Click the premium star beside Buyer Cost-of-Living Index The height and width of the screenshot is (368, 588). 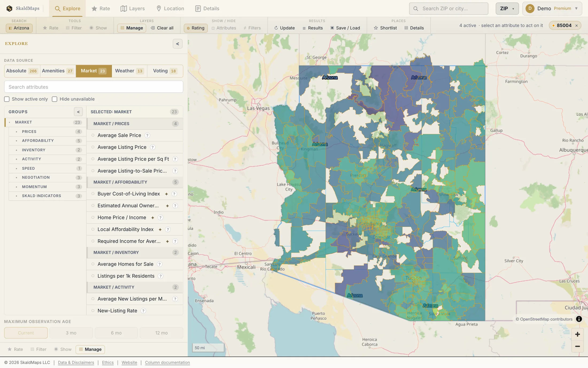pyautogui.click(x=166, y=194)
